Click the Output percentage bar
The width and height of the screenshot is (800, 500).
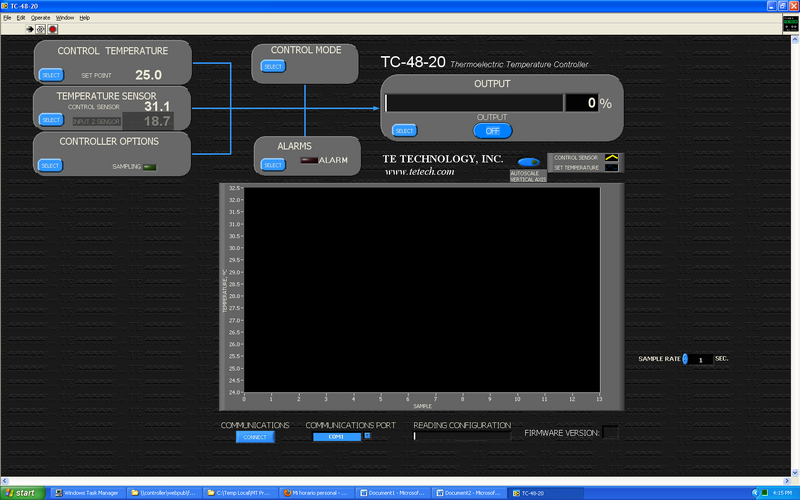[474, 103]
